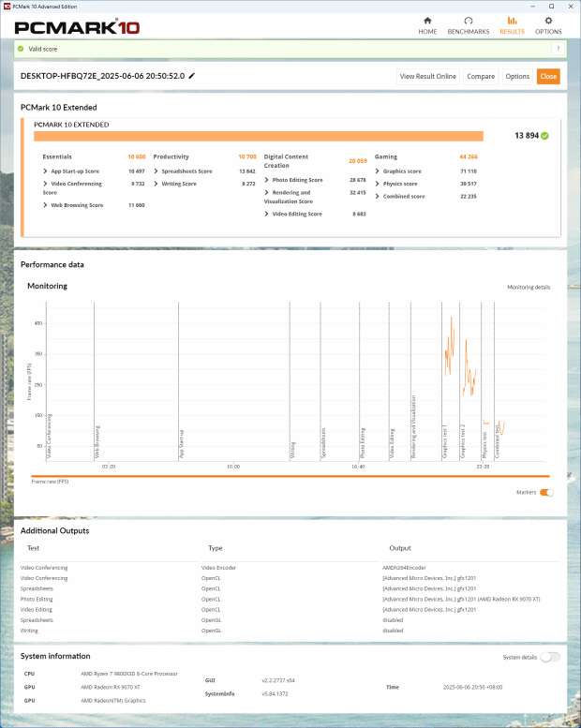Click the edit pencil next to result name
The height and width of the screenshot is (728, 581).
[192, 76]
